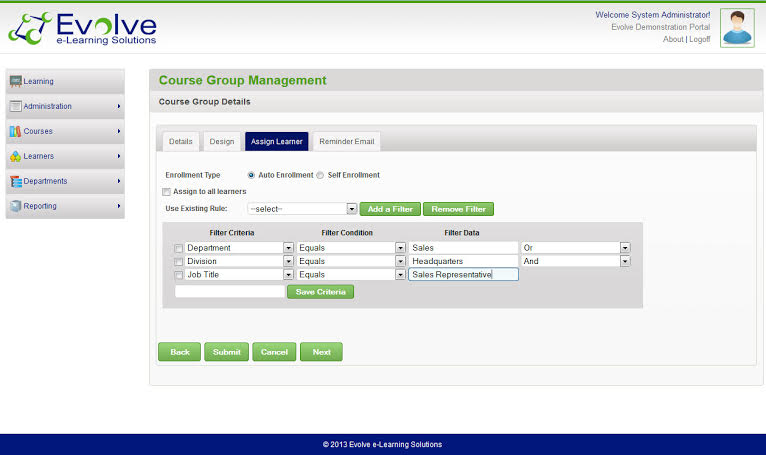Image resolution: width=766 pixels, height=455 pixels.
Task: Click the Sales Representative filter data field
Action: click(x=463, y=275)
